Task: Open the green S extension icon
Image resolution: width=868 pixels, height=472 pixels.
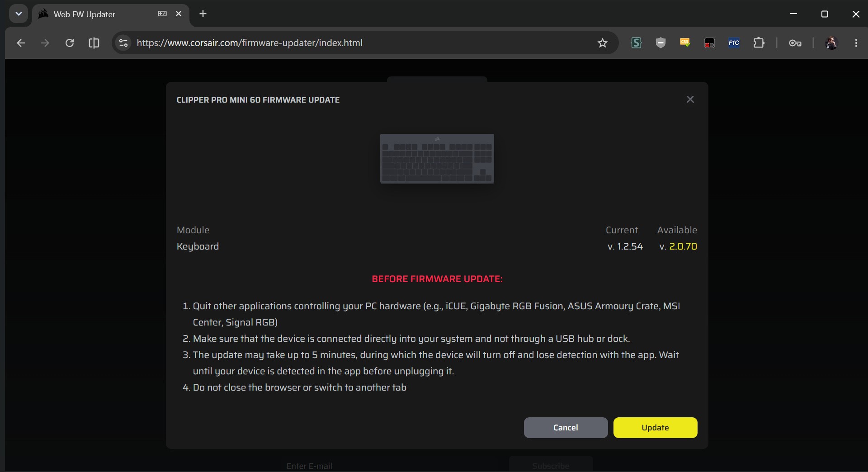Action: pyautogui.click(x=636, y=43)
